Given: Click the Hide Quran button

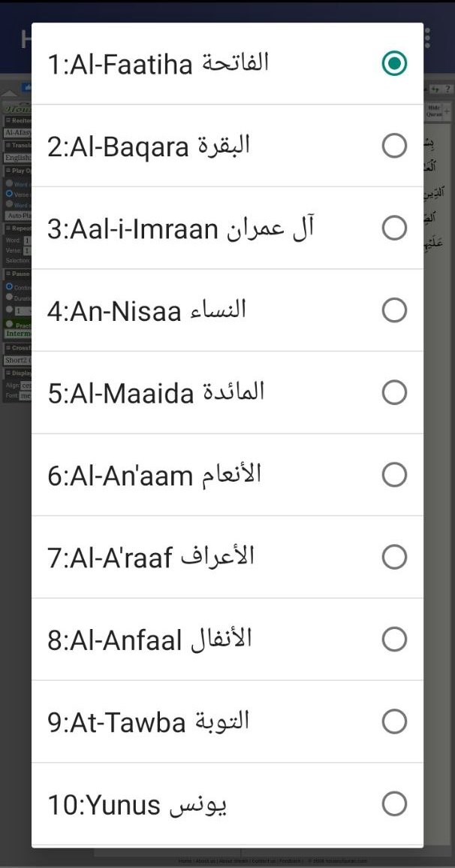Looking at the screenshot, I should 433,110.
